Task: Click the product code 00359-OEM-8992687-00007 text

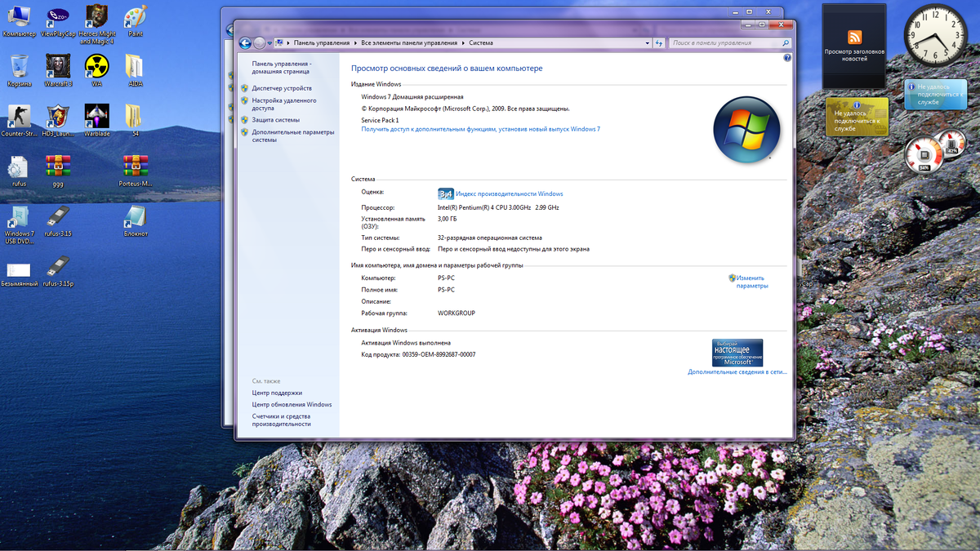Action: point(439,354)
